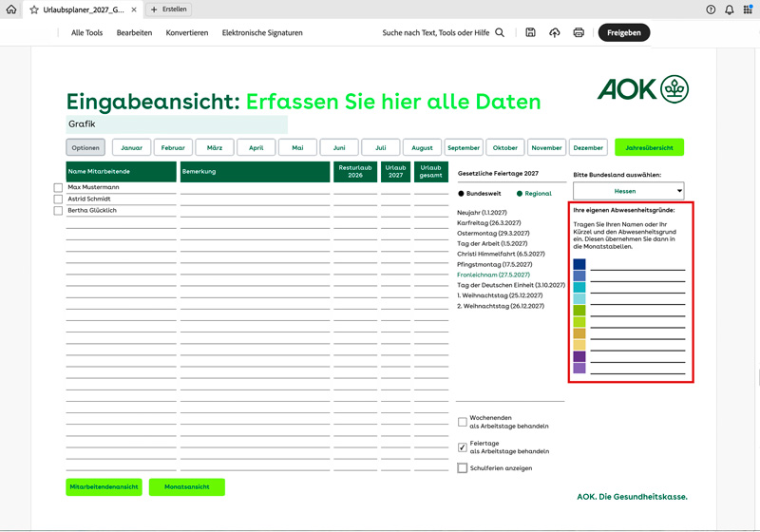Click the search magnifier icon
The height and width of the screenshot is (532, 760).
[x=500, y=32]
